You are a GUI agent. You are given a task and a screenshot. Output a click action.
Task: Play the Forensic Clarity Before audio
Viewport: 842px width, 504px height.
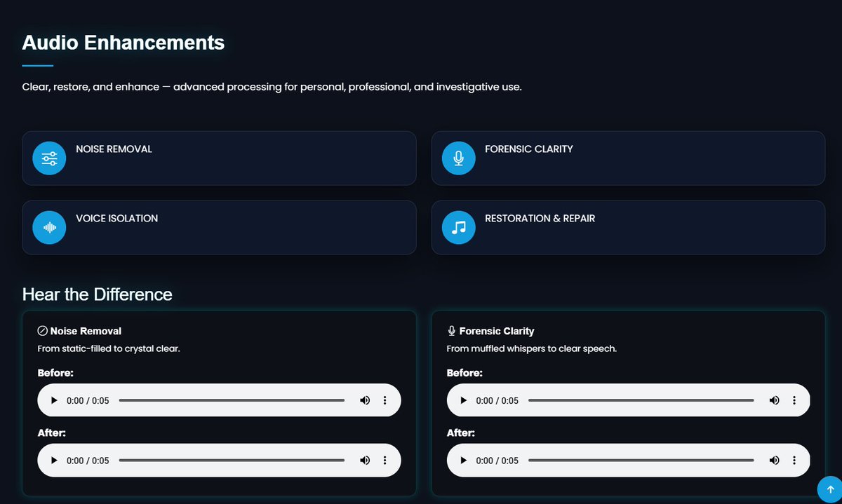(x=464, y=400)
